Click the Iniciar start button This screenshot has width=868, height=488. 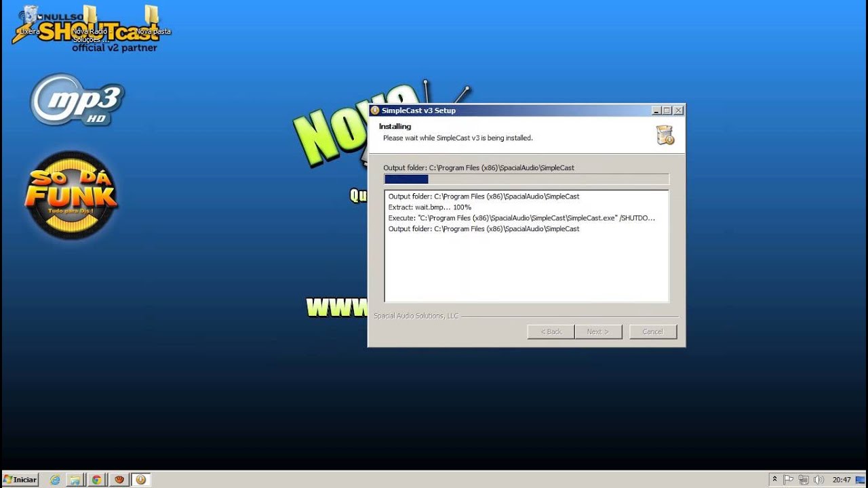pos(20,479)
